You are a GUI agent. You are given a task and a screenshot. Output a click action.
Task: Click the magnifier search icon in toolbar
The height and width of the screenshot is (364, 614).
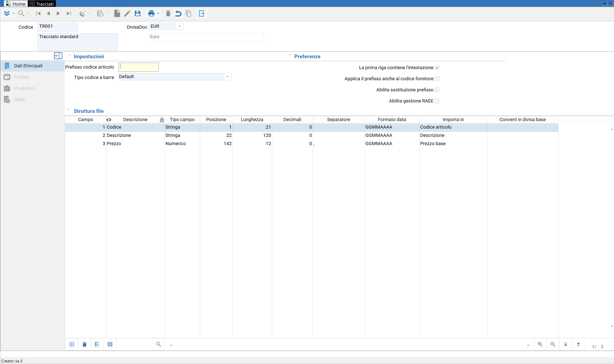21,13
